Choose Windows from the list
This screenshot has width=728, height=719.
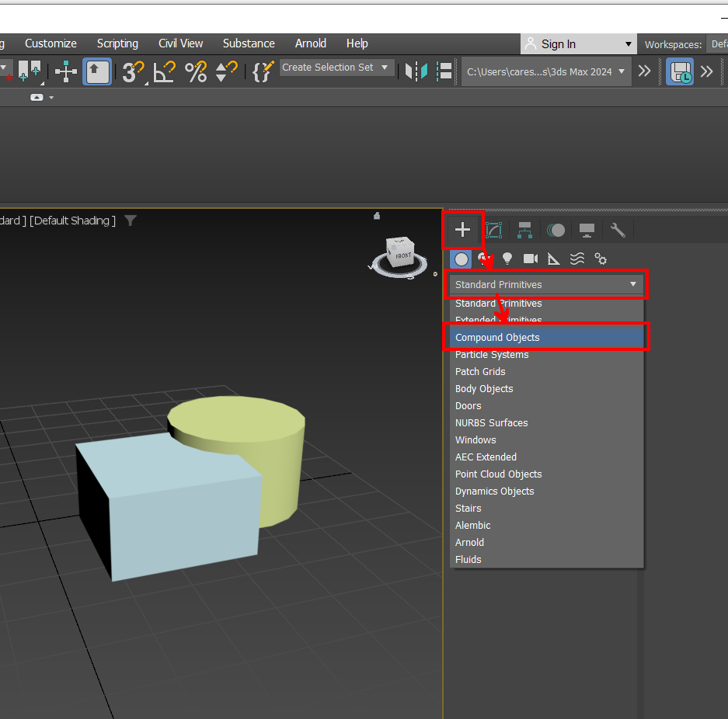[x=546, y=439]
